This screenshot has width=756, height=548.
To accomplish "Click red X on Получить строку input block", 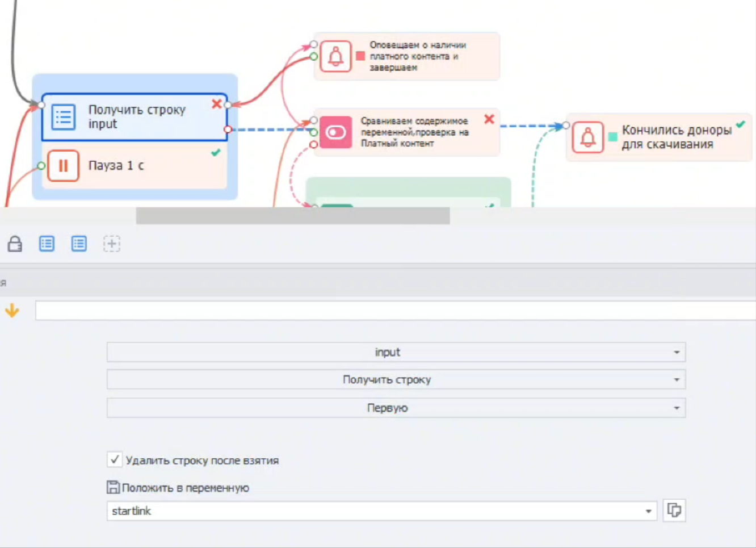I will [217, 104].
